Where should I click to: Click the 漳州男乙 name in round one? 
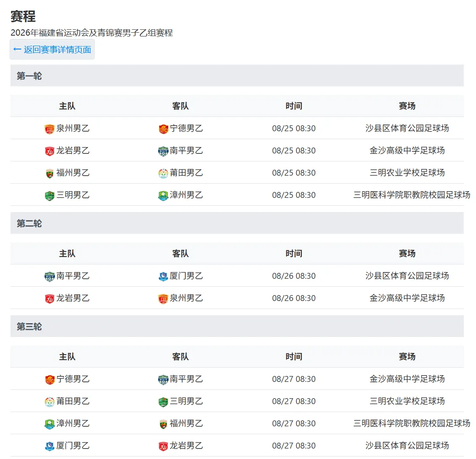[186, 195]
